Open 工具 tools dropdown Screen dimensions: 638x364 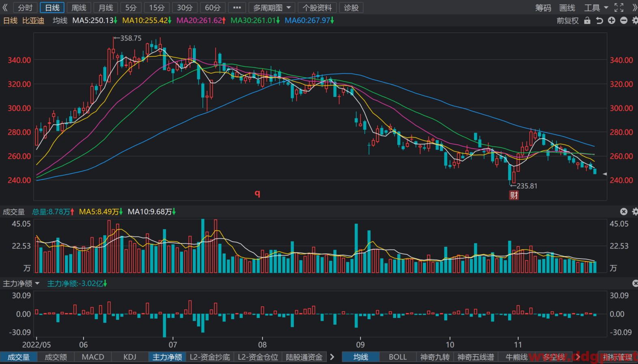[596, 8]
